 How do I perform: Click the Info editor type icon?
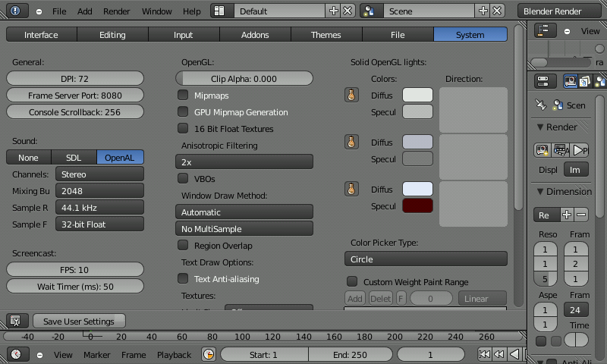[x=17, y=11]
